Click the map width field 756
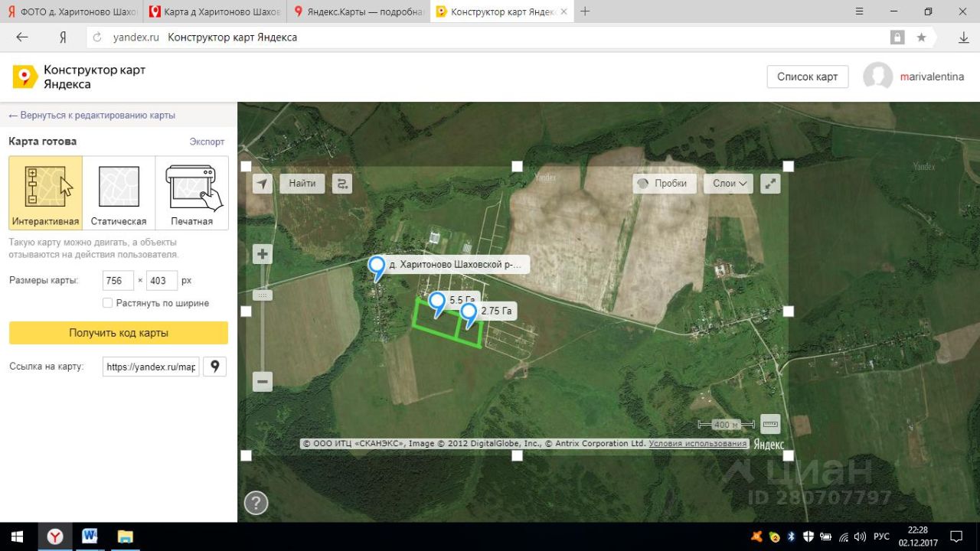Image resolution: width=980 pixels, height=551 pixels. click(x=119, y=281)
